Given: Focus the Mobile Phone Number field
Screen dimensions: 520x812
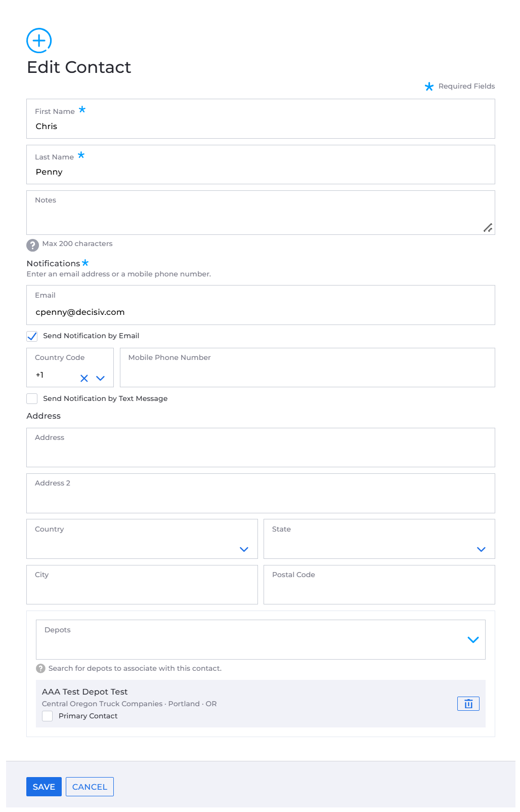Looking at the screenshot, I should tap(308, 368).
